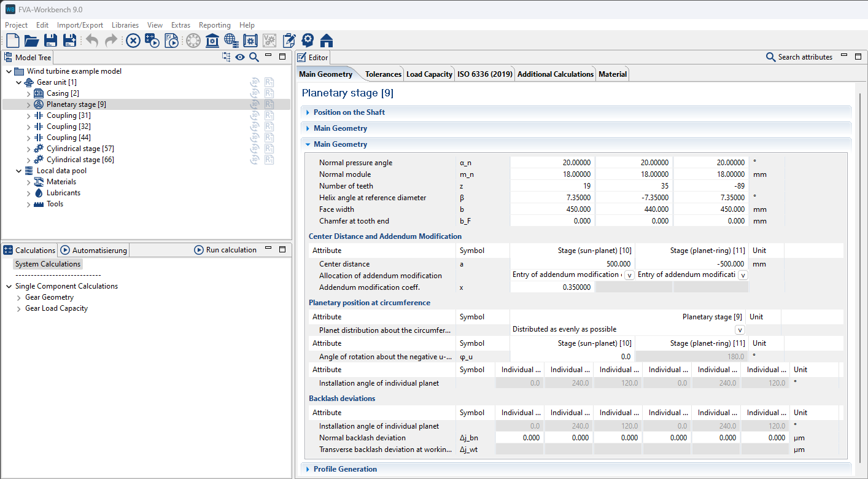Click the Save project toolbar icon
The height and width of the screenshot is (479, 868).
tap(50, 41)
